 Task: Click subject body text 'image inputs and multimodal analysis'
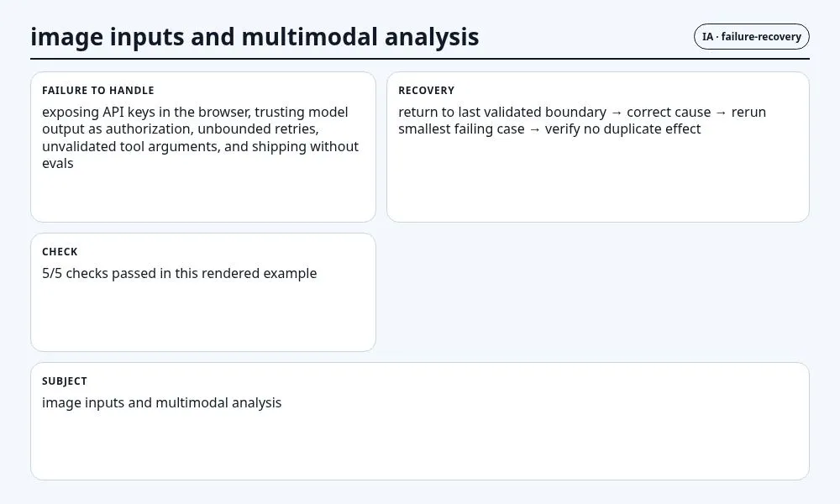(162, 402)
